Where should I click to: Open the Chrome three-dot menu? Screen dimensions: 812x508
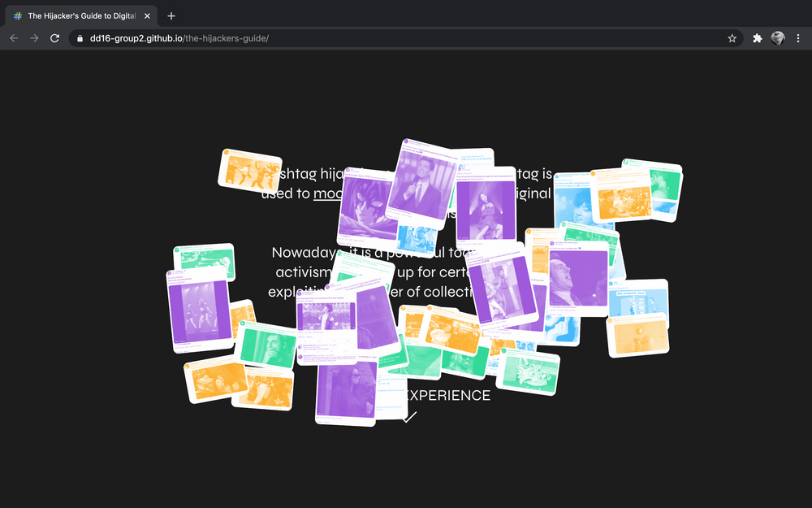tap(798, 38)
